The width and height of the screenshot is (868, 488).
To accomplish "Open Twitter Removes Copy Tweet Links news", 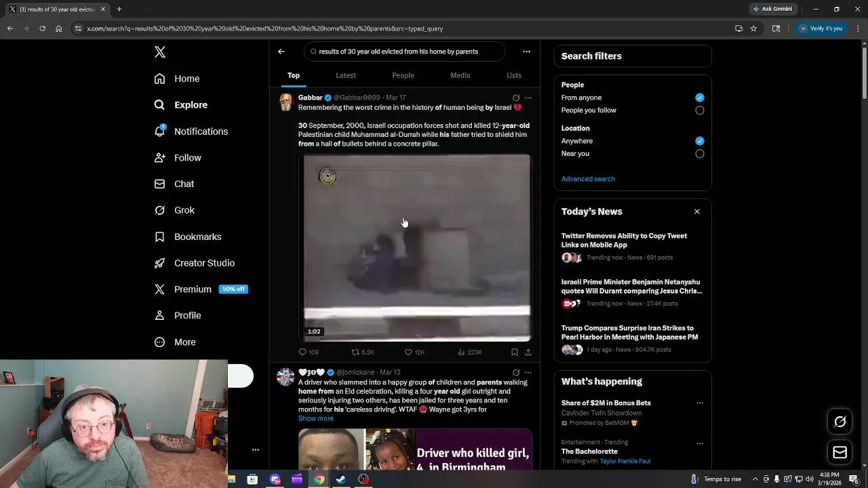I will click(633, 247).
